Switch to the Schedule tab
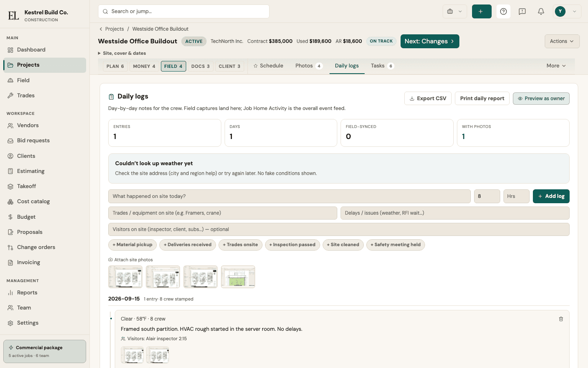The height and width of the screenshot is (368, 588). point(268,66)
